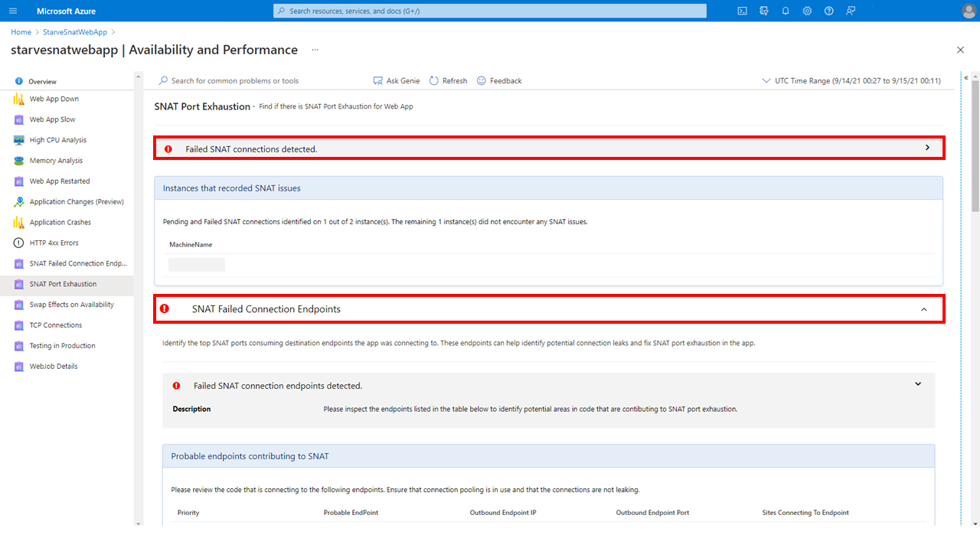Click the help question mark icon
This screenshot has width=980, height=551.
828,11
